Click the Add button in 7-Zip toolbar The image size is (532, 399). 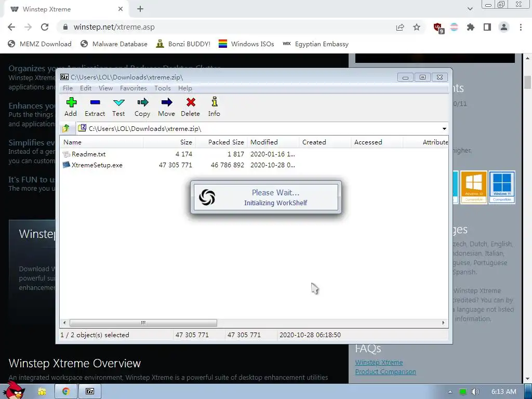[x=71, y=107]
